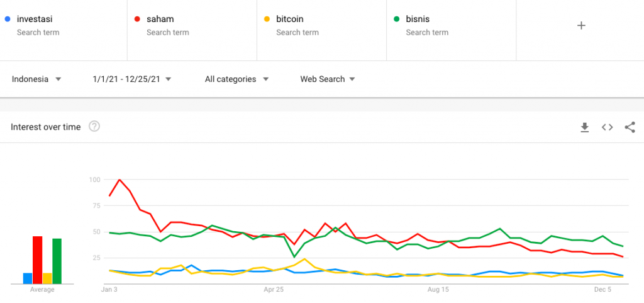Click the green bisnis average bar
Viewport: 644px width, 303px height.
point(57,261)
